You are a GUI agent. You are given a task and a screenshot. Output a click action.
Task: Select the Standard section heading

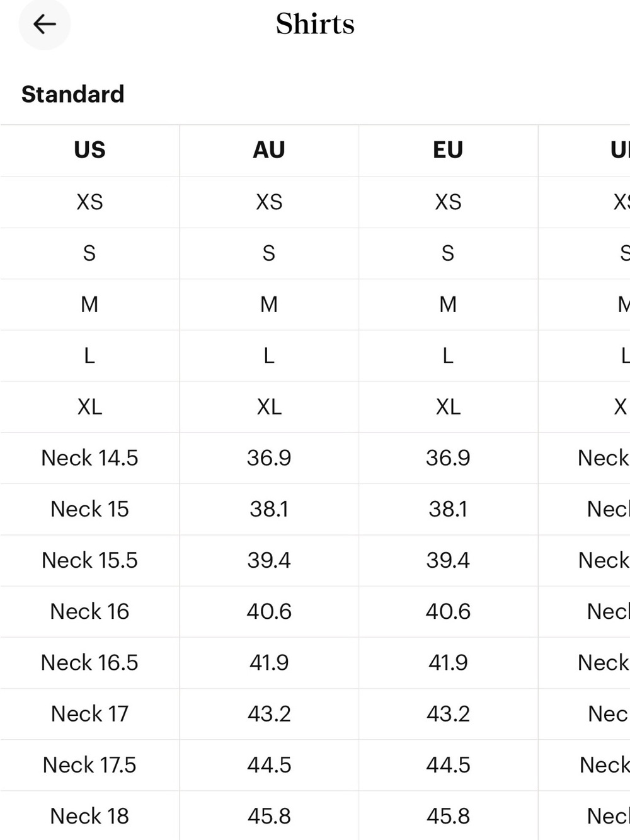(x=73, y=95)
